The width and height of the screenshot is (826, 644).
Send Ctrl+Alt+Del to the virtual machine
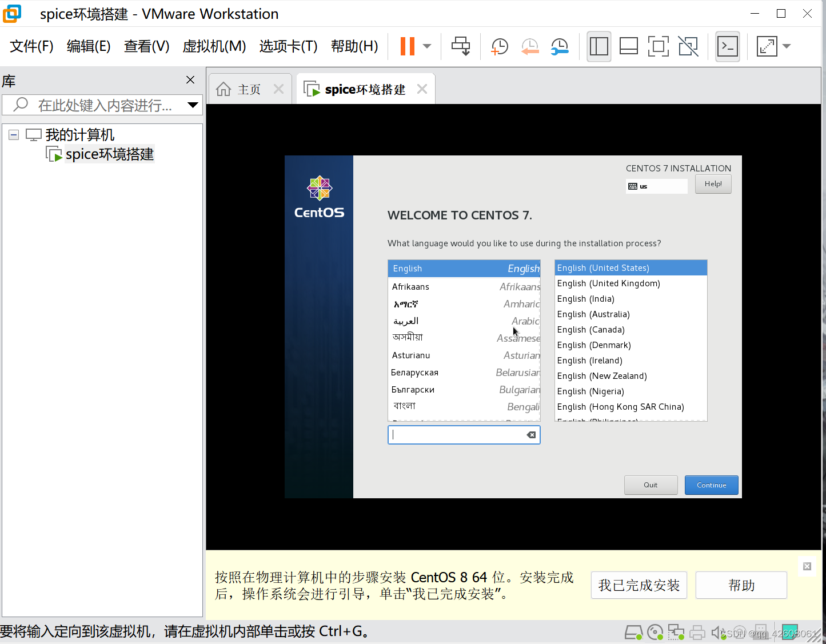click(461, 46)
